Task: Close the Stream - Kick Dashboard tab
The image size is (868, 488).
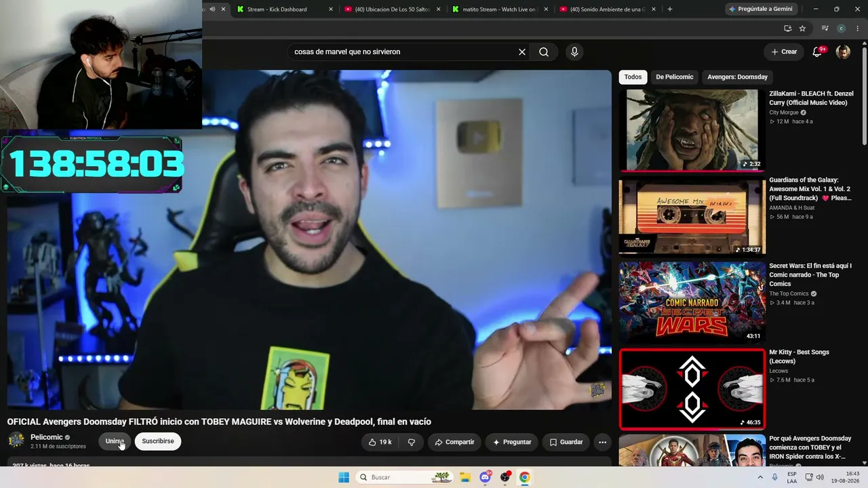Action: pyautogui.click(x=331, y=9)
